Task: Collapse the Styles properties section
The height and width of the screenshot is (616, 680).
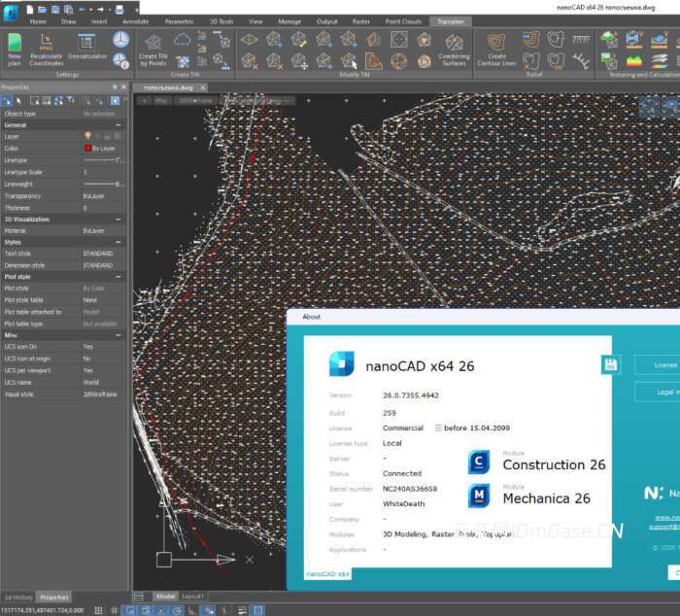Action: point(119,242)
